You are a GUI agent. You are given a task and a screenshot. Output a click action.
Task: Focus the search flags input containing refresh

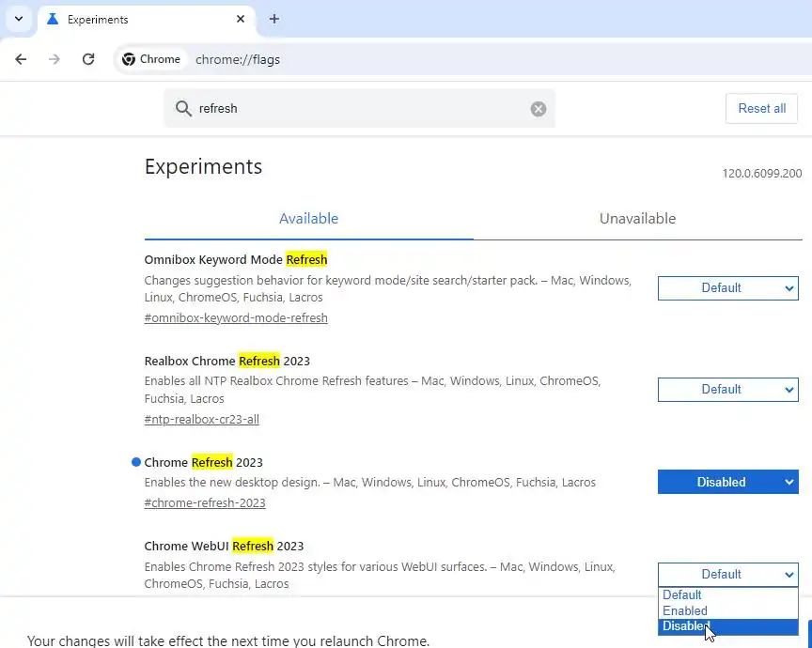click(359, 108)
